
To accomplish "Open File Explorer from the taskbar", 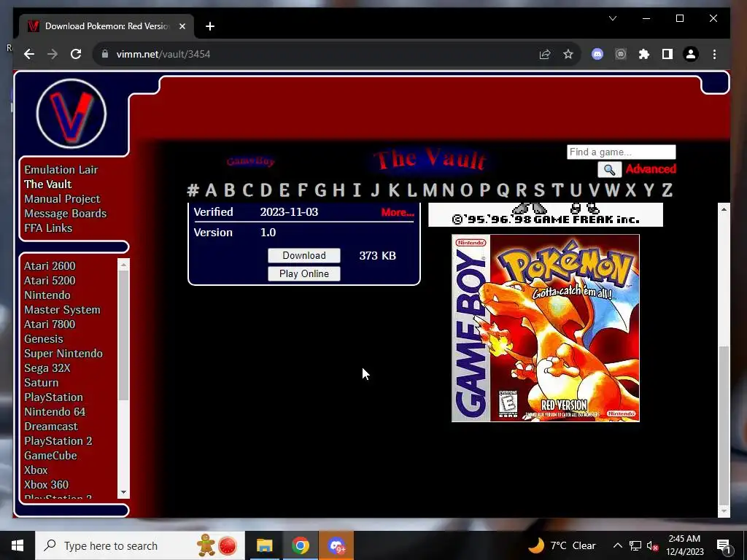I will (264, 545).
